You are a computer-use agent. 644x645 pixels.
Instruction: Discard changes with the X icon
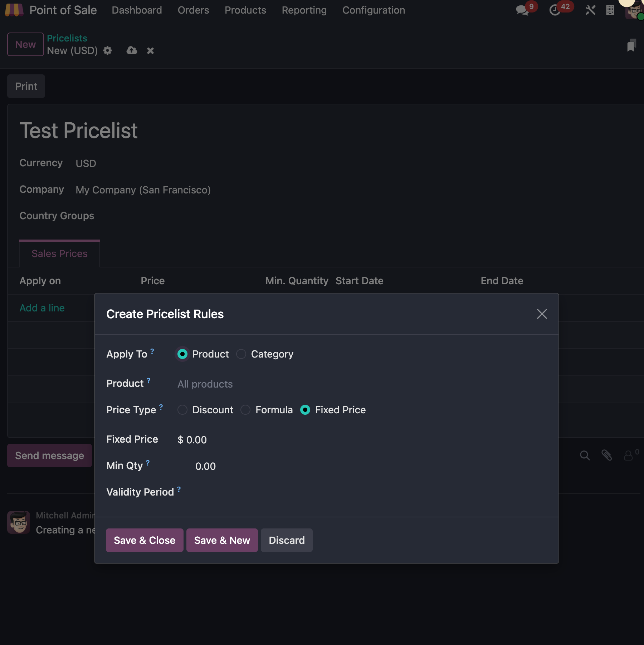point(150,51)
